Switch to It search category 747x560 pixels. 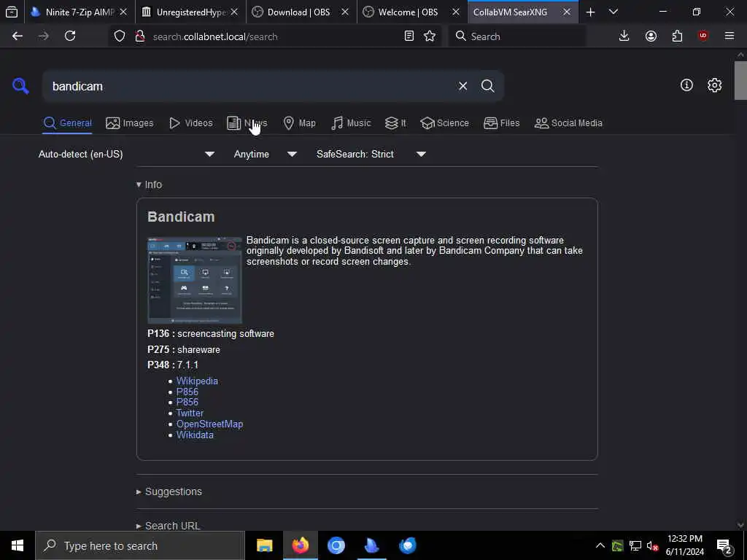coord(395,123)
